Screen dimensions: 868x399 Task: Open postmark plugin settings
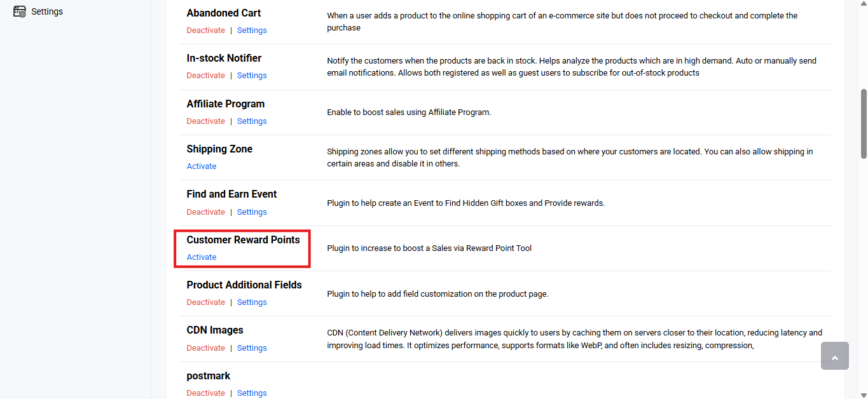coord(252,393)
